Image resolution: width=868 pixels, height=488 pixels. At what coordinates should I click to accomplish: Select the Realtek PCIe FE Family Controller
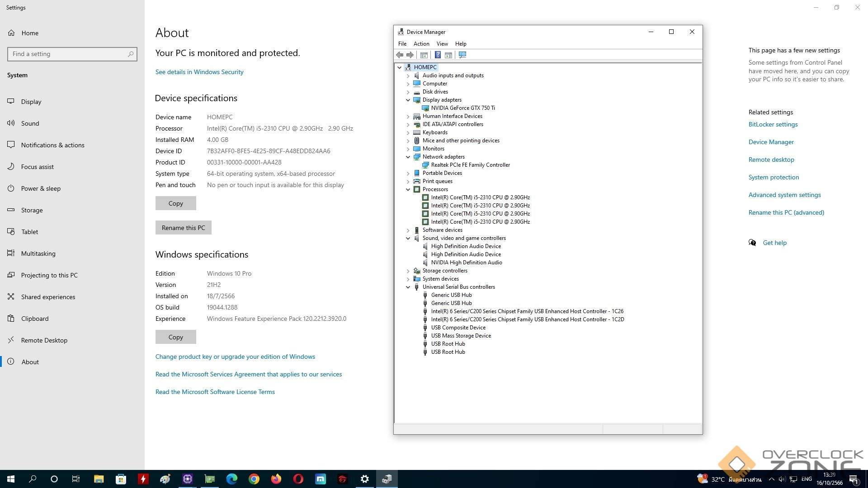coord(470,165)
